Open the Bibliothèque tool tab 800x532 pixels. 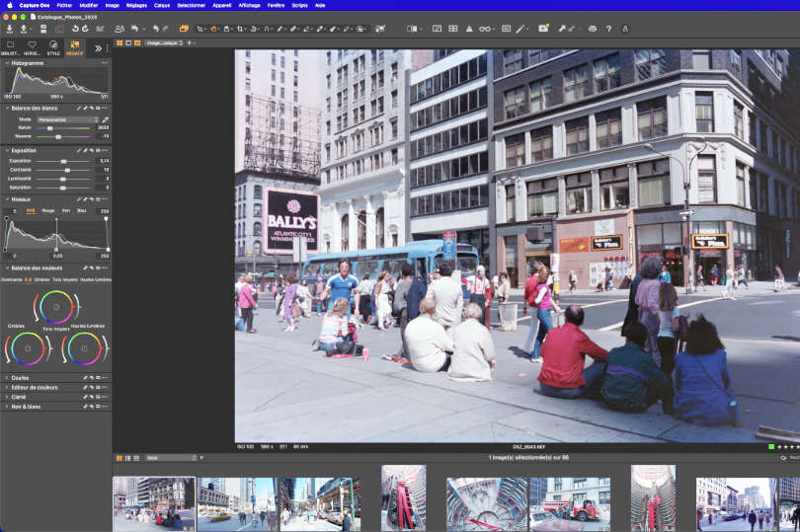point(10,48)
